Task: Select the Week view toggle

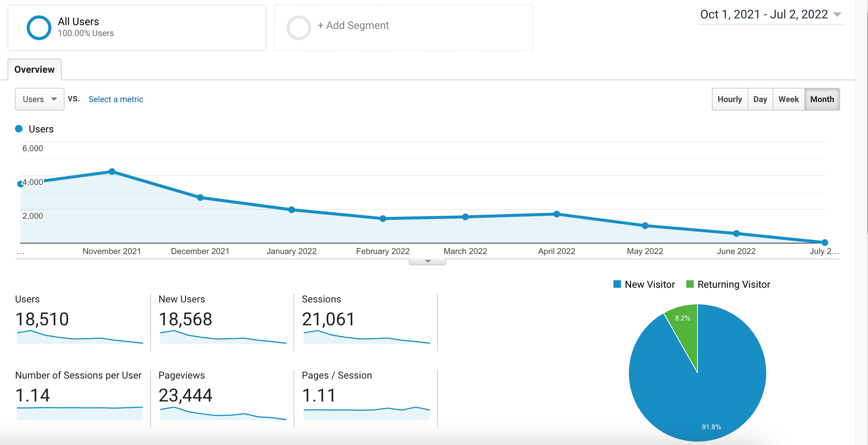Action: [x=789, y=99]
